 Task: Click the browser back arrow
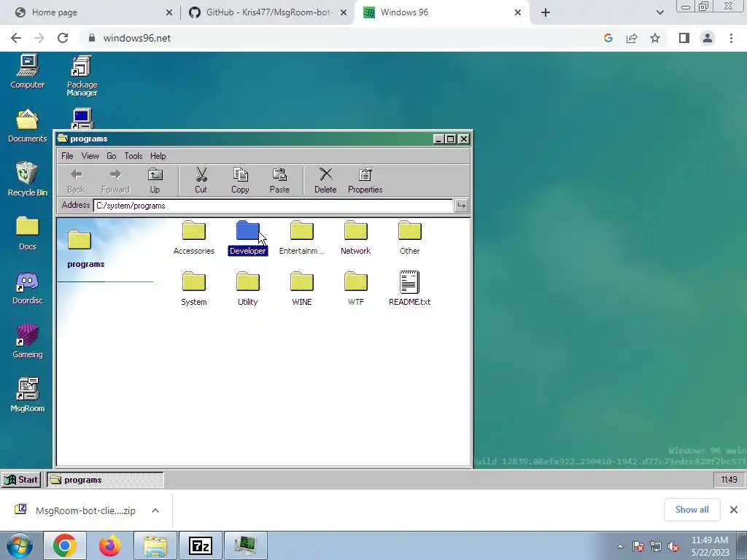16,38
